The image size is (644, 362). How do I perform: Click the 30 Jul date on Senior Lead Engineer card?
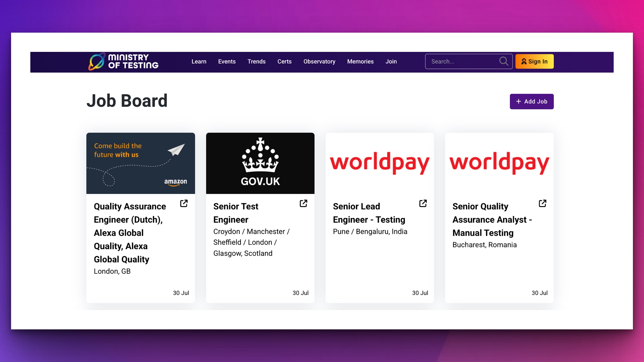click(420, 293)
